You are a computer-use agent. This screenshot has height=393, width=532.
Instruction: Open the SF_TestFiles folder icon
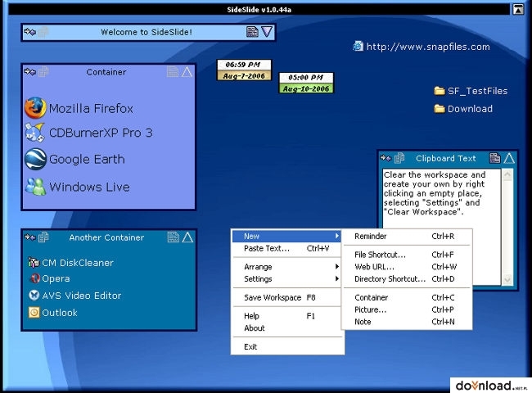click(440, 91)
